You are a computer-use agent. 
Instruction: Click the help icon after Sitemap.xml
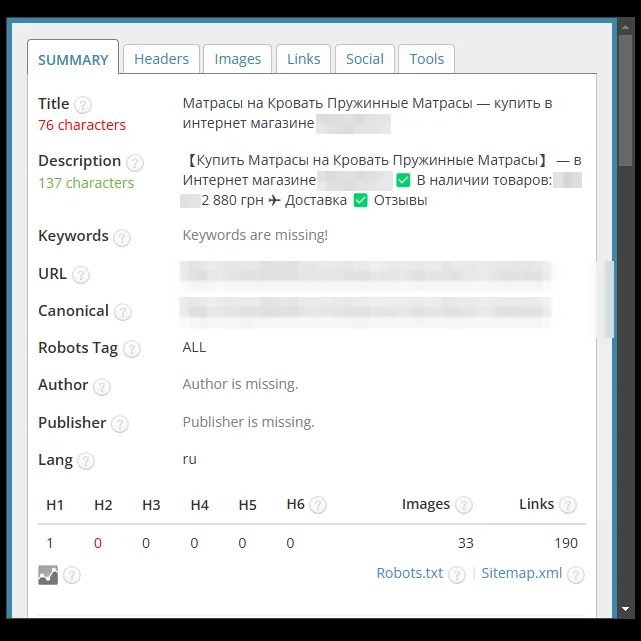coord(576,575)
